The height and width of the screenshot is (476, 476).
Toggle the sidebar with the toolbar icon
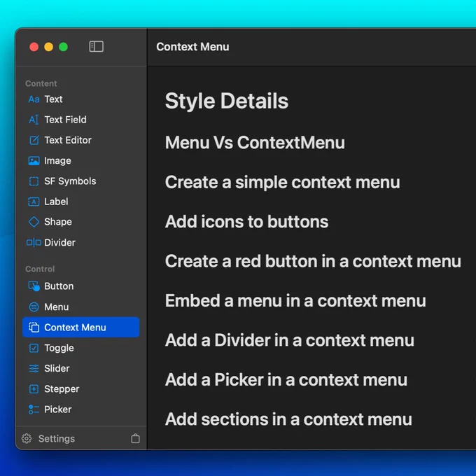[x=96, y=47]
